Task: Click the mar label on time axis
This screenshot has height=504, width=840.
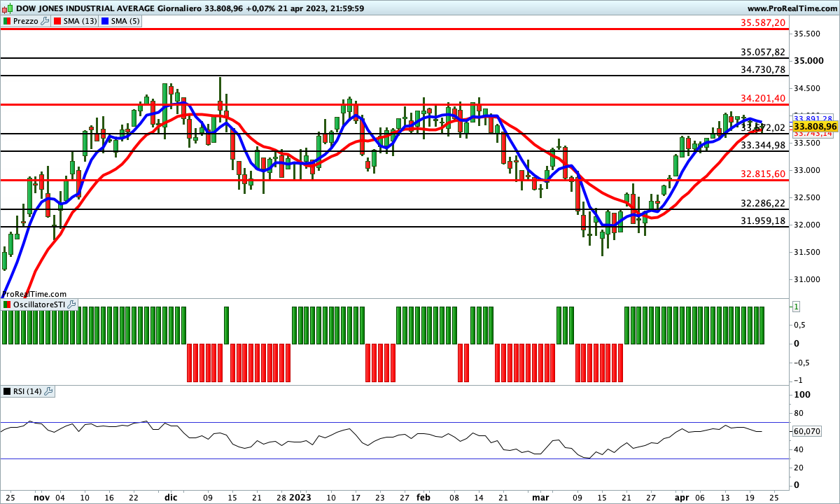Action: coord(540,497)
